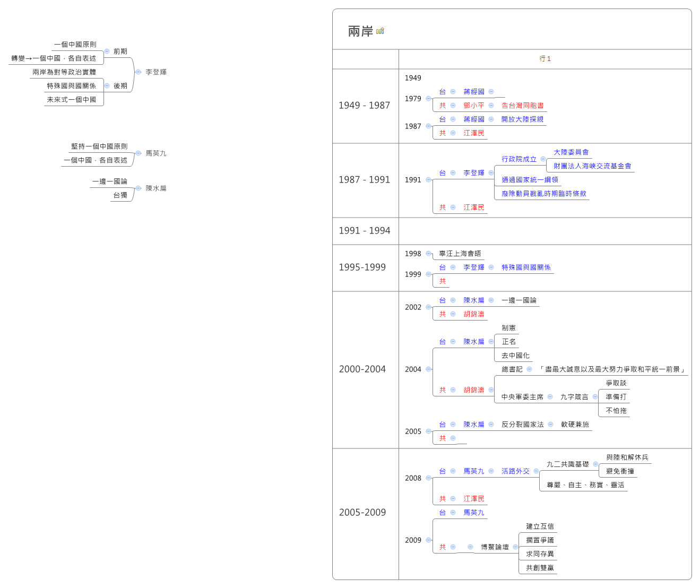This screenshot has height=588, width=700.
Task: Select the 兩岸 map title
Action: (359, 30)
